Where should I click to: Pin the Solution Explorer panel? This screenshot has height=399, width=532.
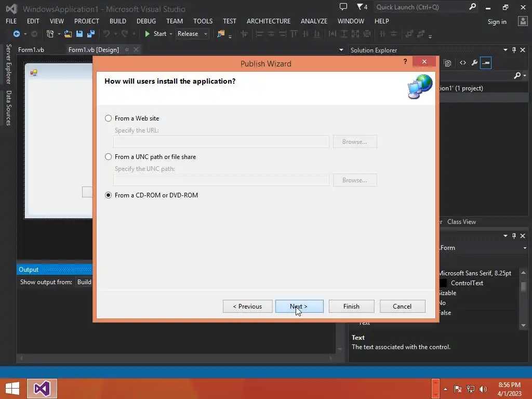(514, 50)
